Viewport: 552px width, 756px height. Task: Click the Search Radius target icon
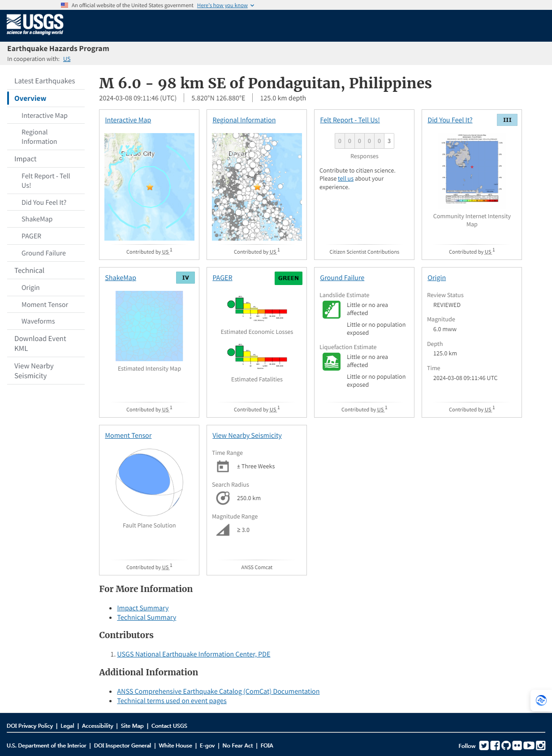223,498
